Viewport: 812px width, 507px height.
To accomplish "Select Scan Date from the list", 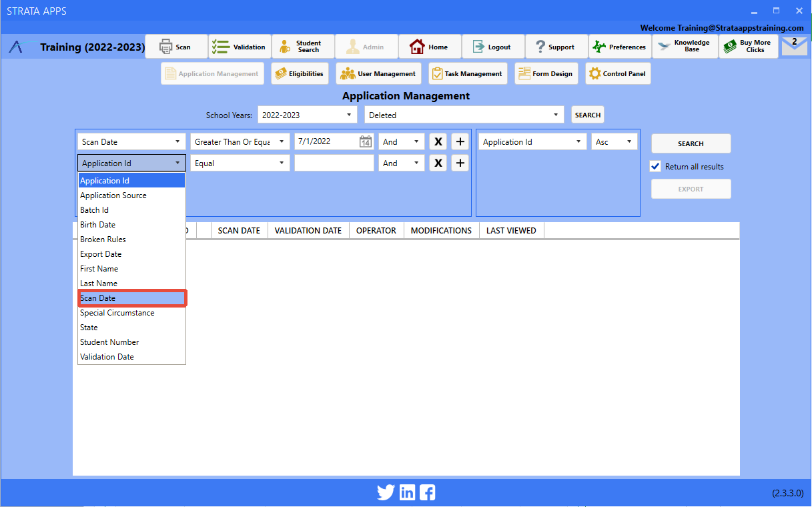I will [x=131, y=298].
